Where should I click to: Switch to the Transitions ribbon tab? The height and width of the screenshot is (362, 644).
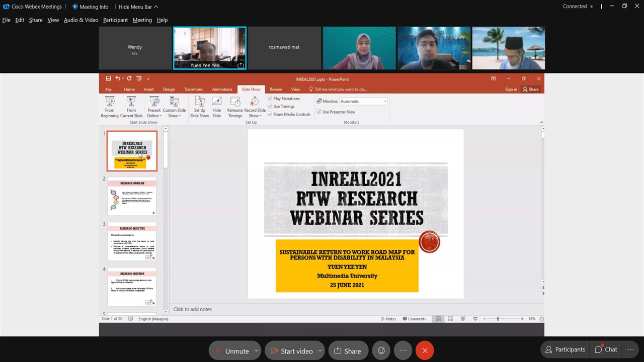(x=193, y=89)
